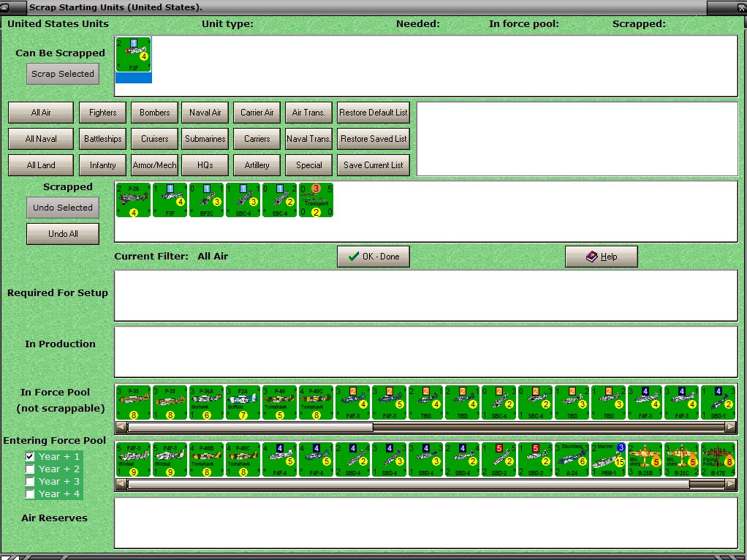Click the B-17E Flying Fortress counter
Image resolution: width=747 pixels, height=560 pixels.
coord(718,459)
